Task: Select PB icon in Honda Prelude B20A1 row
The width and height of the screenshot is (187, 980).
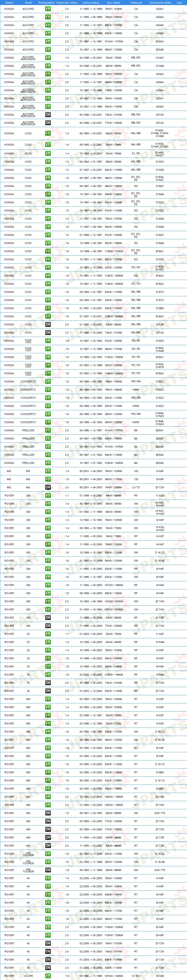Action: point(48,430)
